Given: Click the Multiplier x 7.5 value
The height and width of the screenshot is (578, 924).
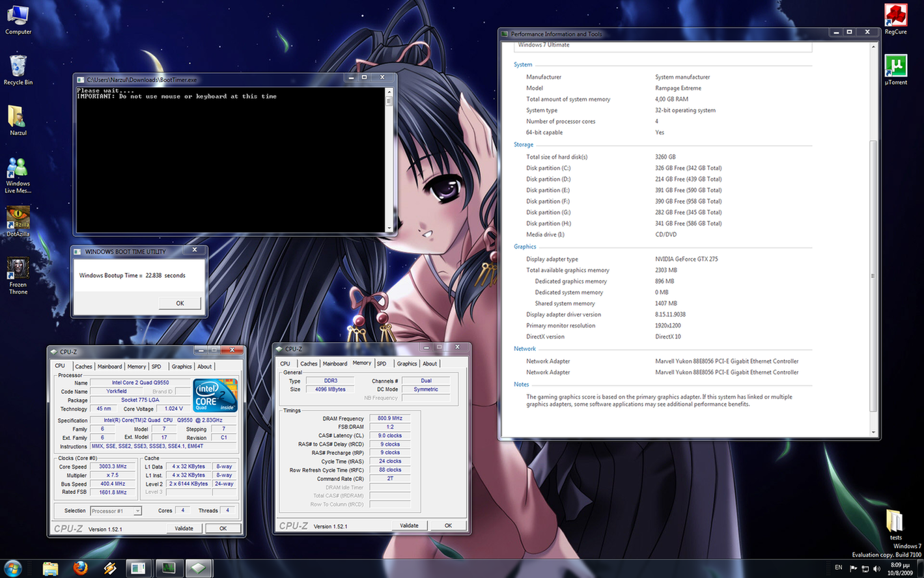Looking at the screenshot, I should (113, 475).
